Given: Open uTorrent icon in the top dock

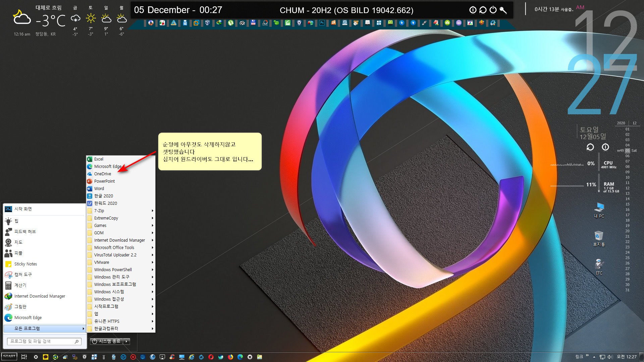Looking at the screenshot, I should pyautogui.click(x=231, y=23).
